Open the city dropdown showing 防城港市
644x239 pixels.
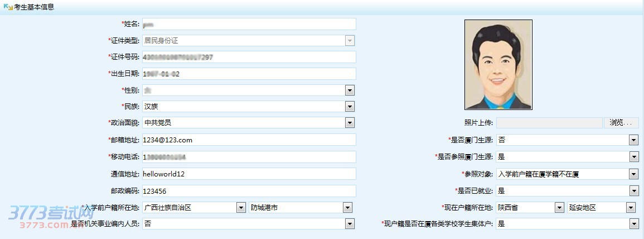(347, 208)
